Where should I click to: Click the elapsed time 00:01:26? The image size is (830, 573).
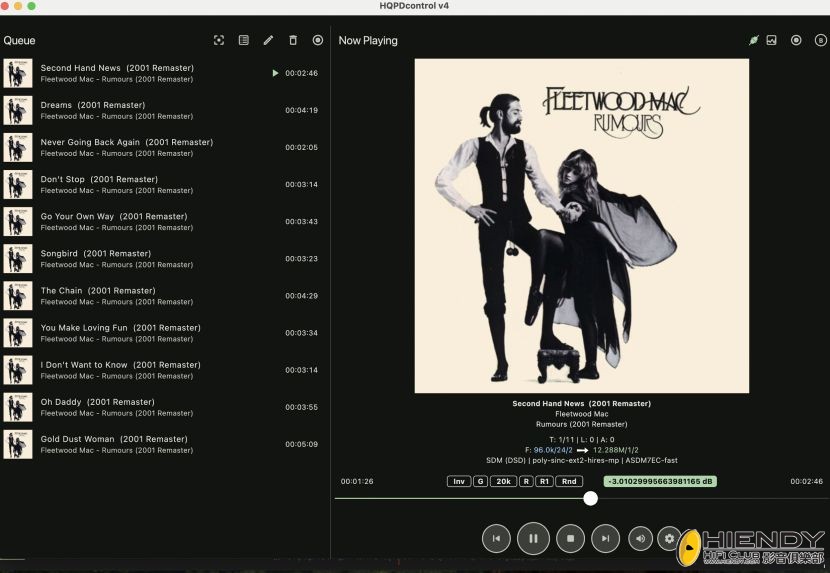pos(357,481)
